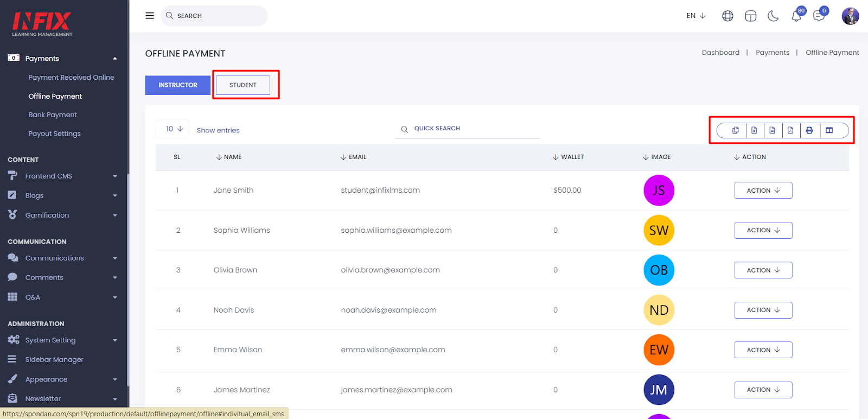This screenshot has width=868, height=419.
Task: Click the magnifier icon in top search
Action: click(x=169, y=16)
